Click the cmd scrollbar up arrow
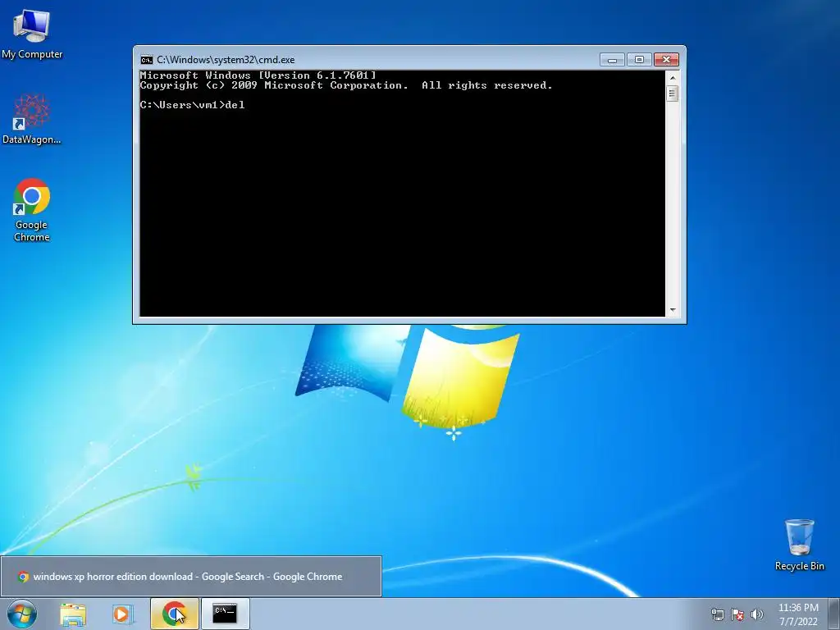840x630 pixels. point(673,78)
